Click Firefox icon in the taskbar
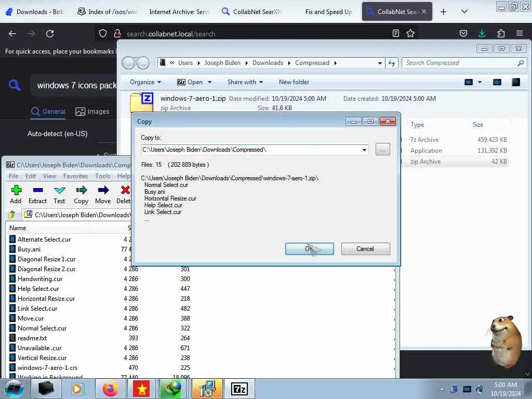The image size is (532, 399). coord(110,389)
